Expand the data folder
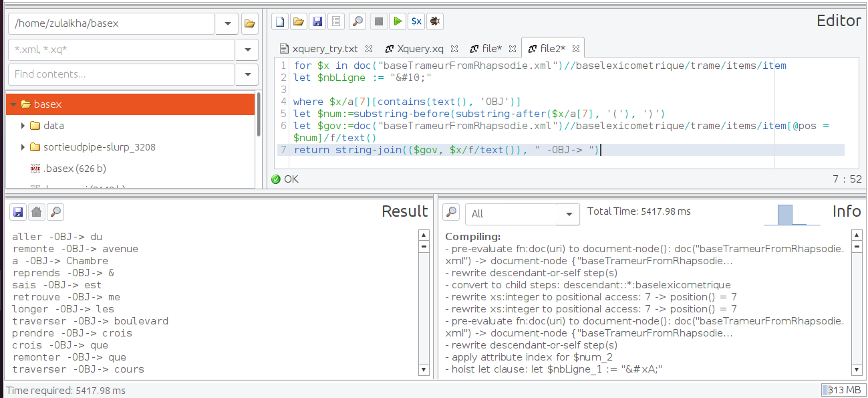The width and height of the screenshot is (868, 398). 23,126
